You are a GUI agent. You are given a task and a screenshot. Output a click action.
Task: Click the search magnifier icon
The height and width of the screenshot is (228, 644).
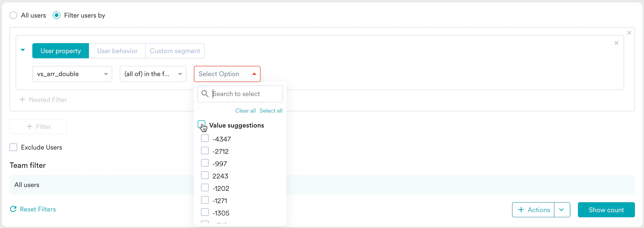coord(205,94)
